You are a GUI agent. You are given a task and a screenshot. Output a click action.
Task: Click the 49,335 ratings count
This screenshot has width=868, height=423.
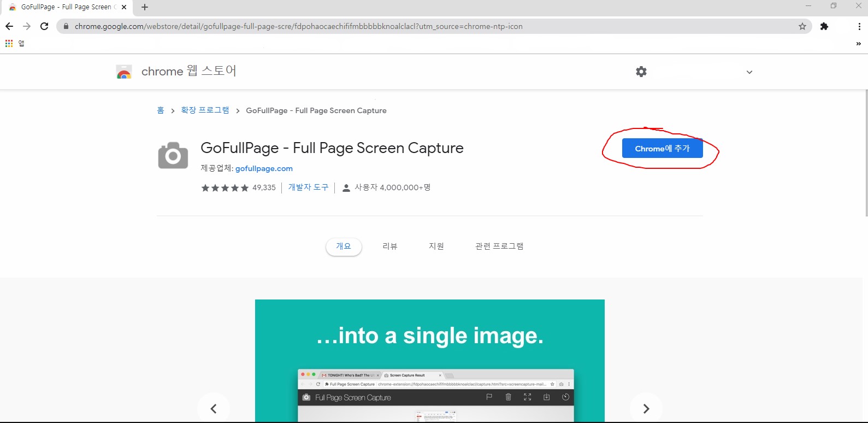[x=264, y=187]
